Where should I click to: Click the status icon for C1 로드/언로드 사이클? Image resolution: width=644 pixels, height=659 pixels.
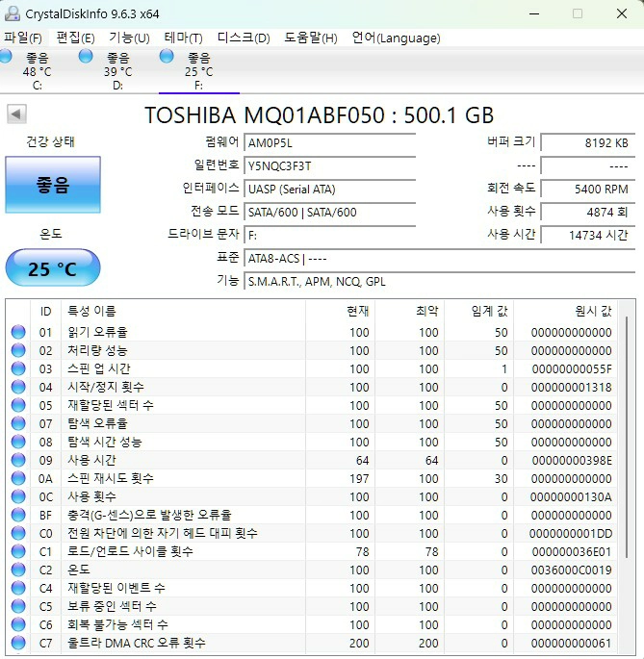18,551
